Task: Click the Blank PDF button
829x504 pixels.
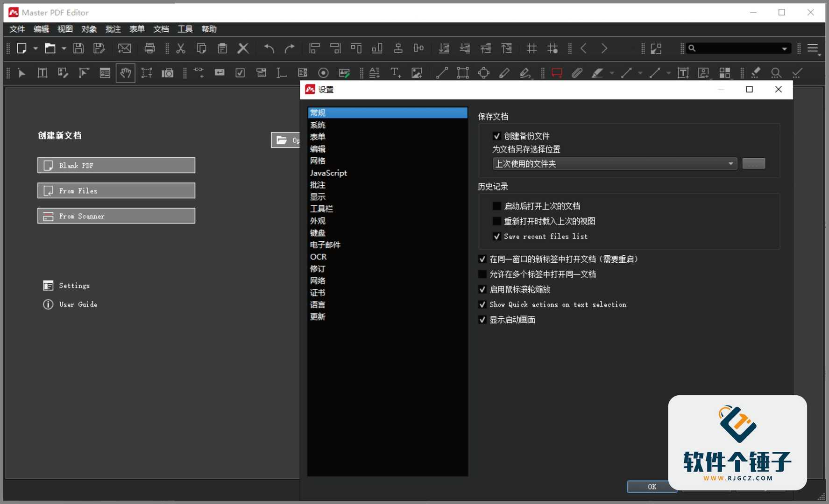Action: [x=116, y=165]
